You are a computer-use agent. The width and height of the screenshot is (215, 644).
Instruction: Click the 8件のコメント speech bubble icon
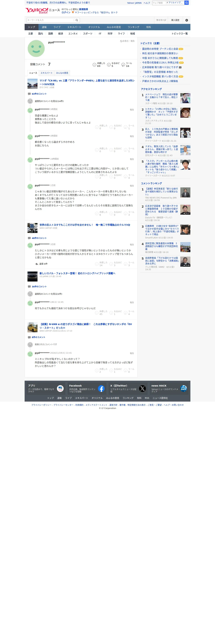29,337
